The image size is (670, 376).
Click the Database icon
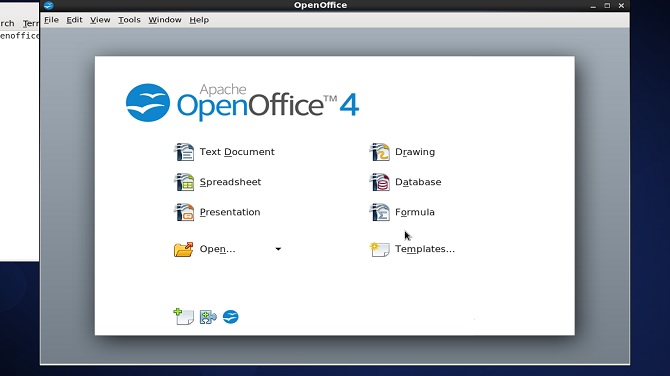coord(379,182)
